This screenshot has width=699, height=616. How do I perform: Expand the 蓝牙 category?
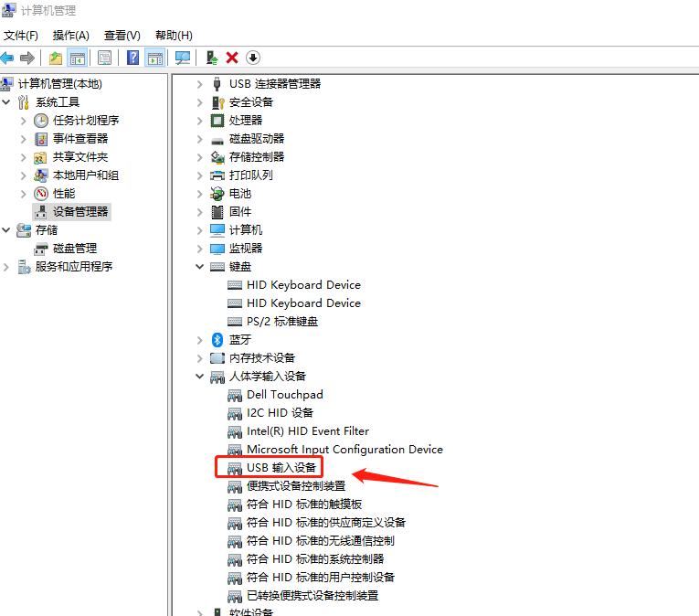pyautogui.click(x=200, y=340)
